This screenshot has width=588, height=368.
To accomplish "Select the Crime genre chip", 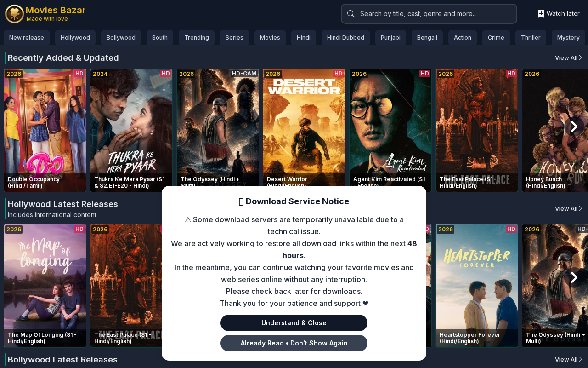I will (x=496, y=38).
